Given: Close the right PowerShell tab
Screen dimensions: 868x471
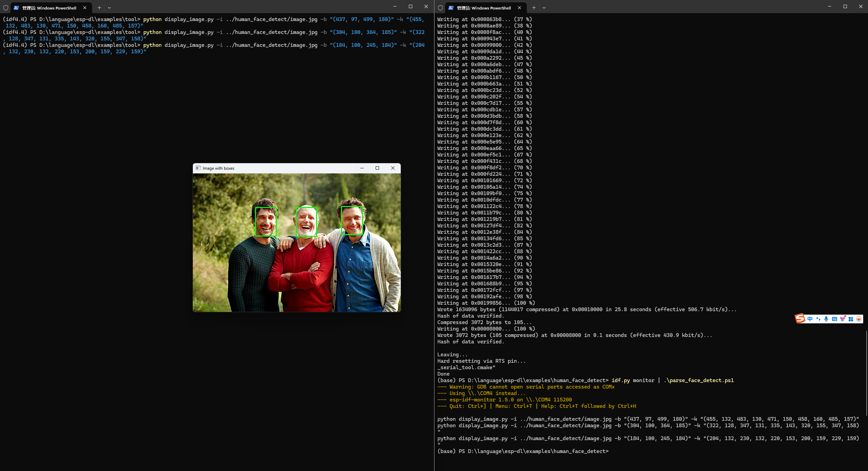Looking at the screenshot, I should pos(520,7).
